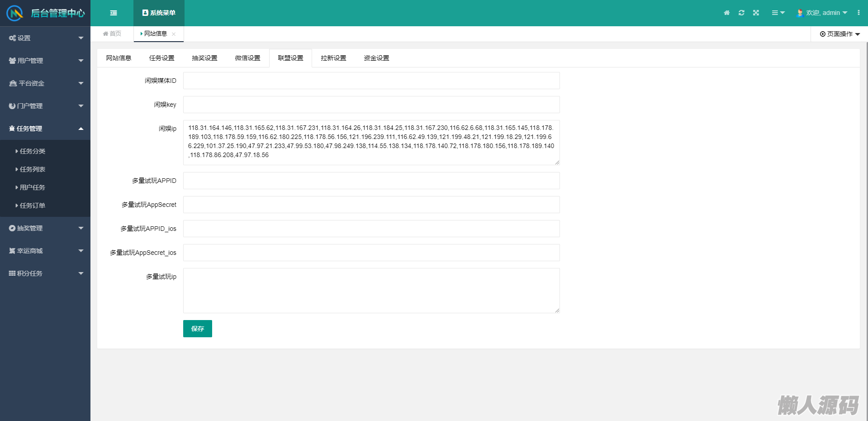Switch to the 首页 page tab
Viewport: 868px width, 421px height.
[x=112, y=33]
